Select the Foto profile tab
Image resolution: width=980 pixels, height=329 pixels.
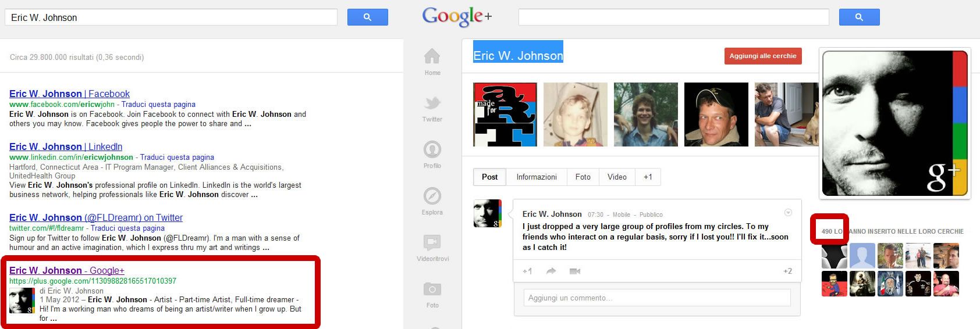583,177
